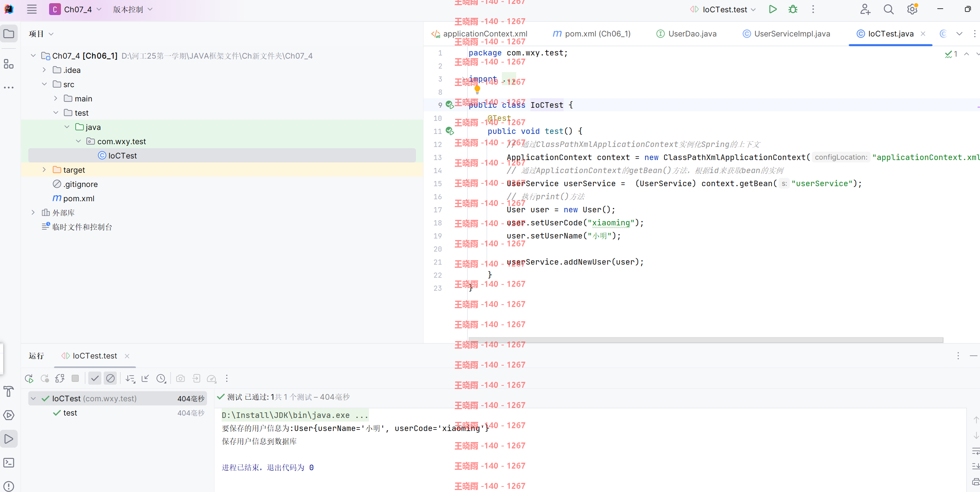Close the IoCTest.test run tab
The image size is (980, 492).
(127, 356)
